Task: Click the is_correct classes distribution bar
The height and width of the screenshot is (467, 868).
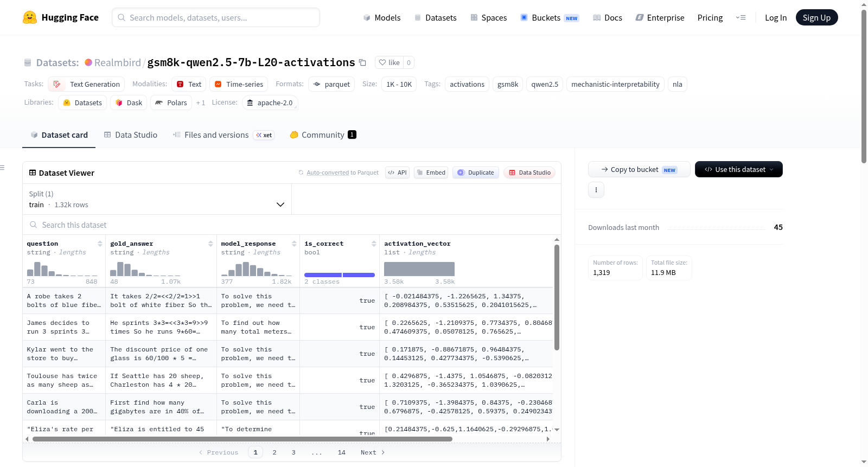Action: [x=340, y=275]
